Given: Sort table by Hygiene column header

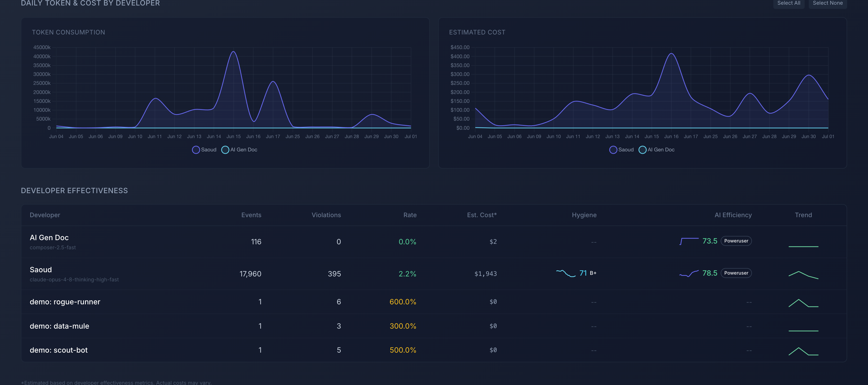Looking at the screenshot, I should tap(584, 215).
